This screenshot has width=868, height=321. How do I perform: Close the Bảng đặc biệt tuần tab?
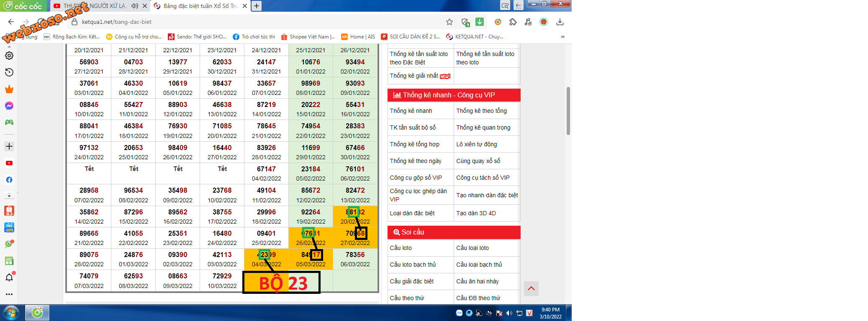(245, 6)
